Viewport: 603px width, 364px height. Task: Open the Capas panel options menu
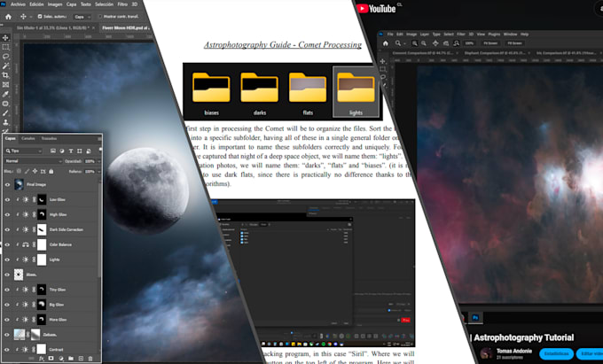[99, 139]
